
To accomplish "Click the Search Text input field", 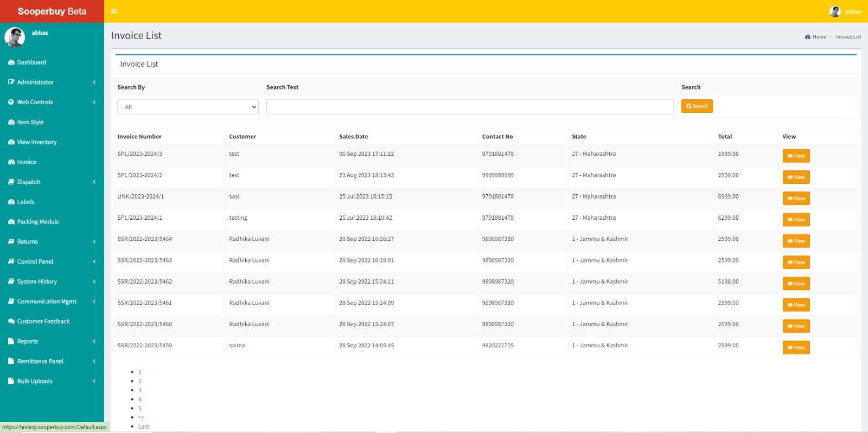I will (470, 107).
